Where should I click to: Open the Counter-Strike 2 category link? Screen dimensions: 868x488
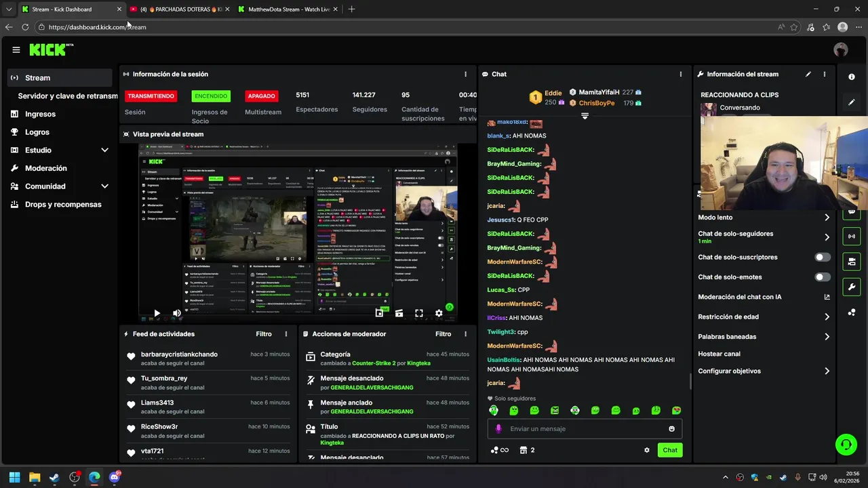(x=374, y=363)
